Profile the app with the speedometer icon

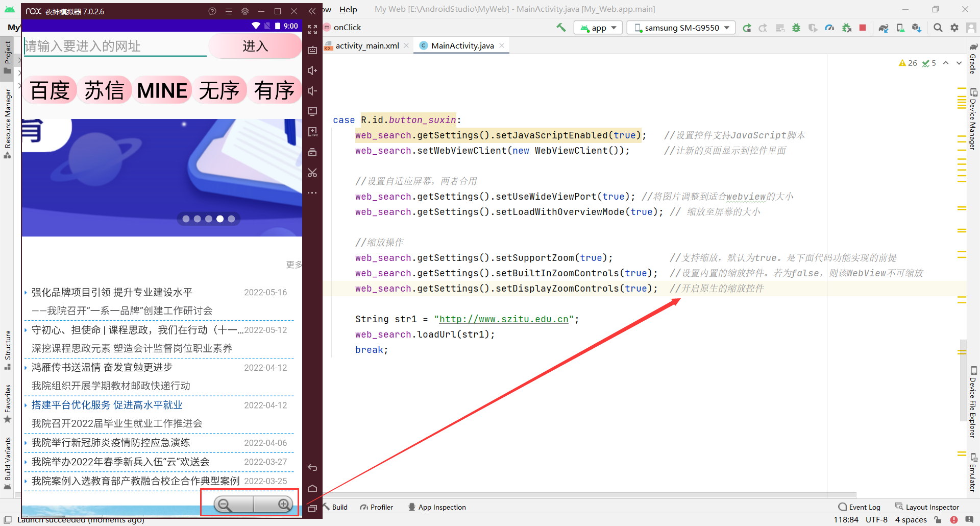(x=829, y=28)
